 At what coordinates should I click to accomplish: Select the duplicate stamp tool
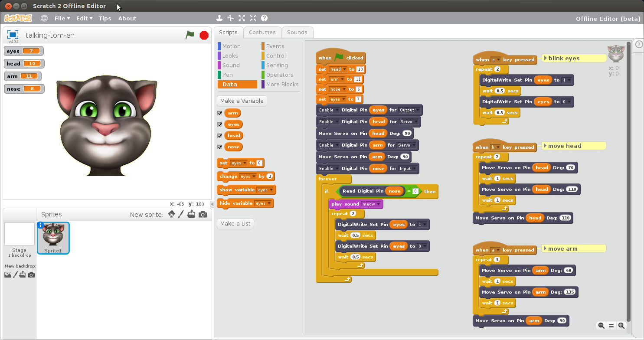[x=219, y=18]
